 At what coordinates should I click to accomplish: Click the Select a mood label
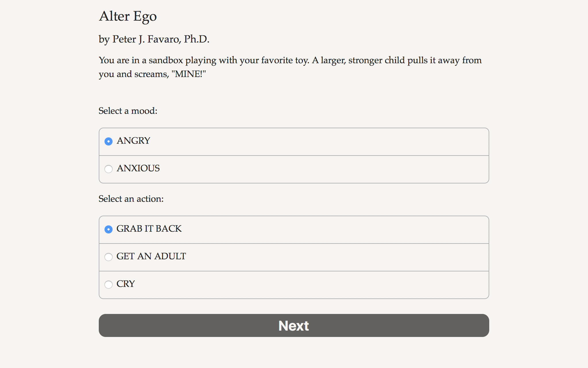point(128,111)
